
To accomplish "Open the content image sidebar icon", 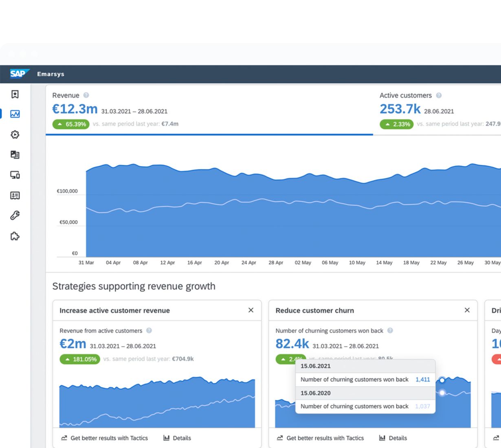I will (15, 155).
